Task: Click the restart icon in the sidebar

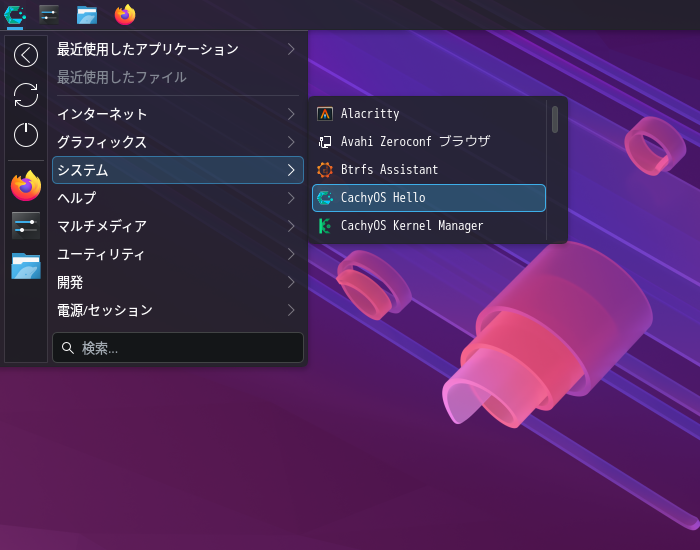Action: pyautogui.click(x=26, y=95)
